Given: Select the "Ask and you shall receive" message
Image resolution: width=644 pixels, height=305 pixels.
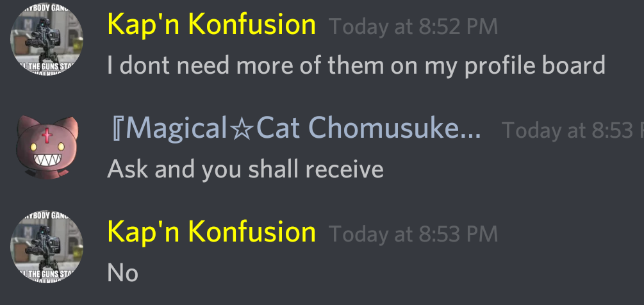Looking at the screenshot, I should click(x=245, y=169).
